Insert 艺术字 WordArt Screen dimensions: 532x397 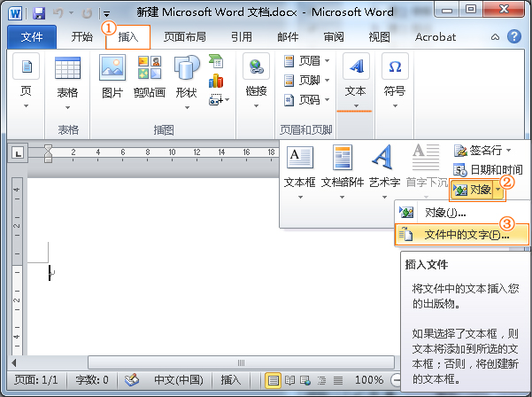384,173
